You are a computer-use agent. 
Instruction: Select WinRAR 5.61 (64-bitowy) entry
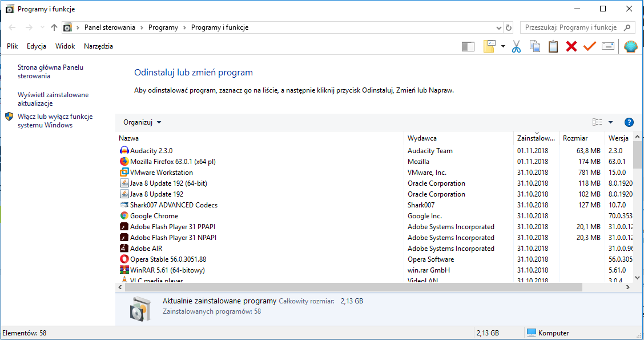tap(374, 270)
